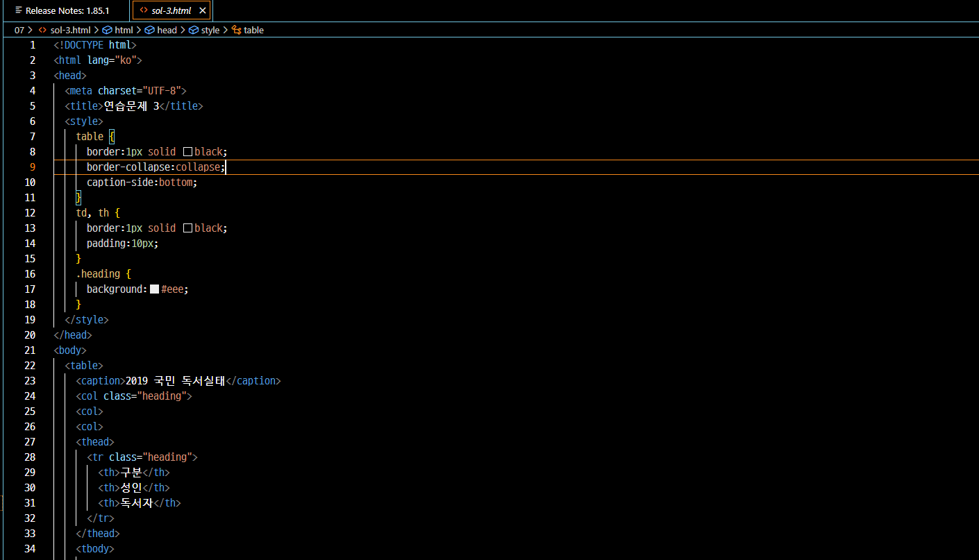Click the file icon in sol-3.html breadcrumb
979x560 pixels.
click(43, 30)
